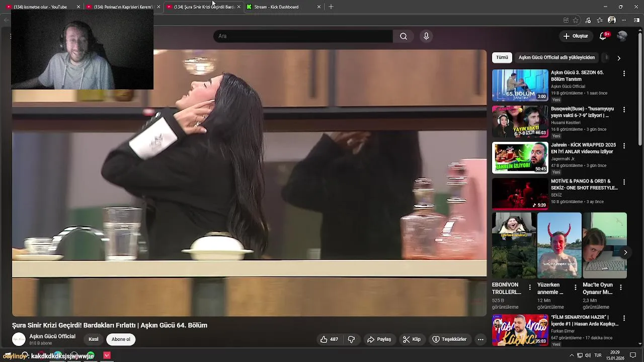Open the browser profile avatar

612,20
